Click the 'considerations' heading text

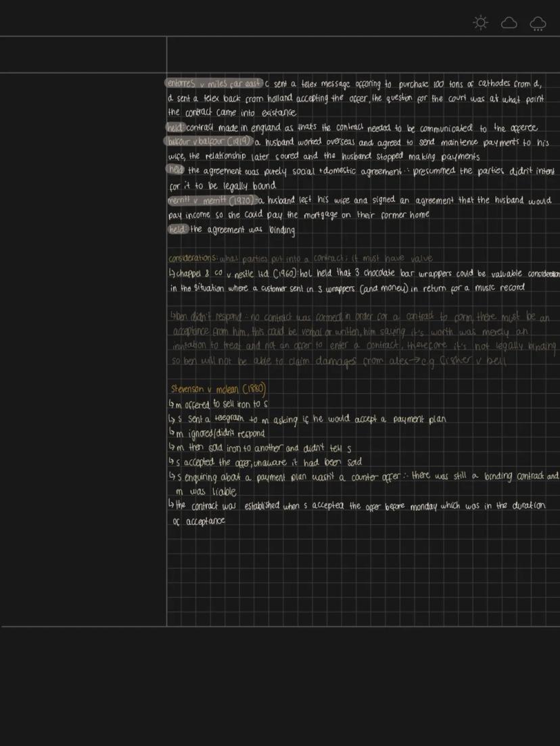coord(193,258)
